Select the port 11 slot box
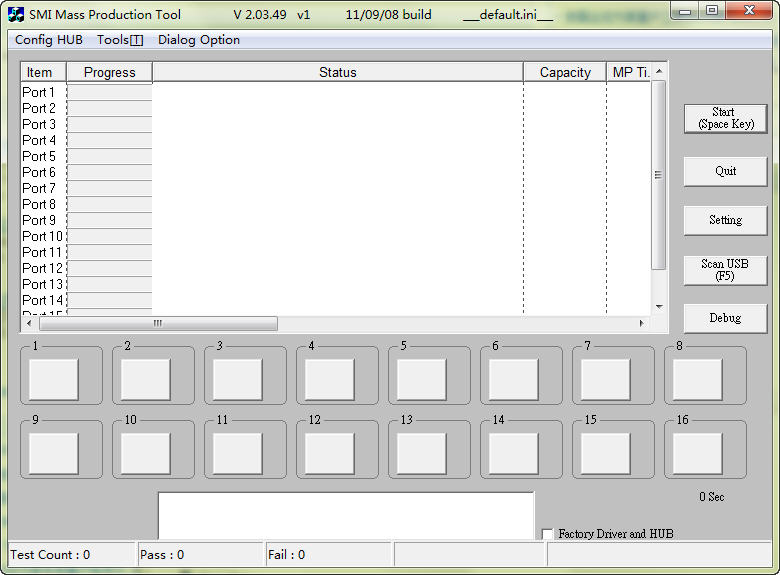Screen dimensions: 780x575 (x=237, y=453)
